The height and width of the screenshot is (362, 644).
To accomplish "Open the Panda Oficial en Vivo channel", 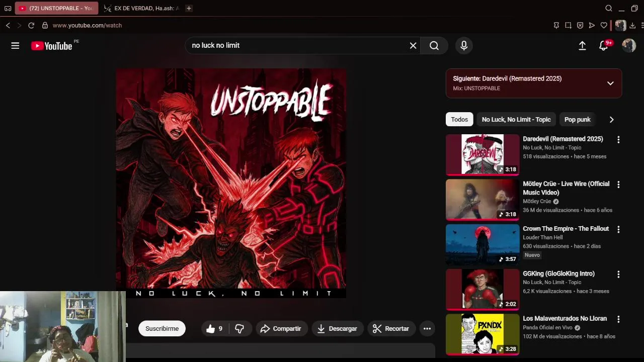I will pos(548,327).
